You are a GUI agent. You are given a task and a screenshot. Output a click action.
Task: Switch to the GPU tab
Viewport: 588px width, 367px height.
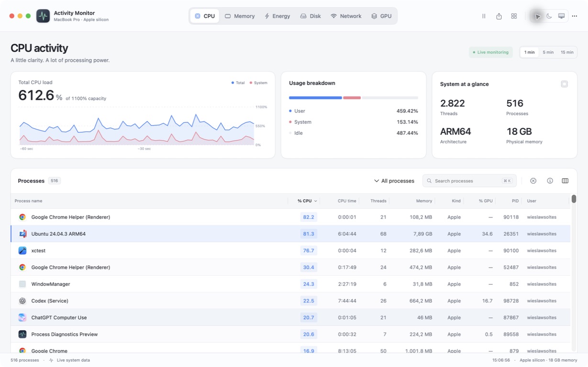click(381, 16)
